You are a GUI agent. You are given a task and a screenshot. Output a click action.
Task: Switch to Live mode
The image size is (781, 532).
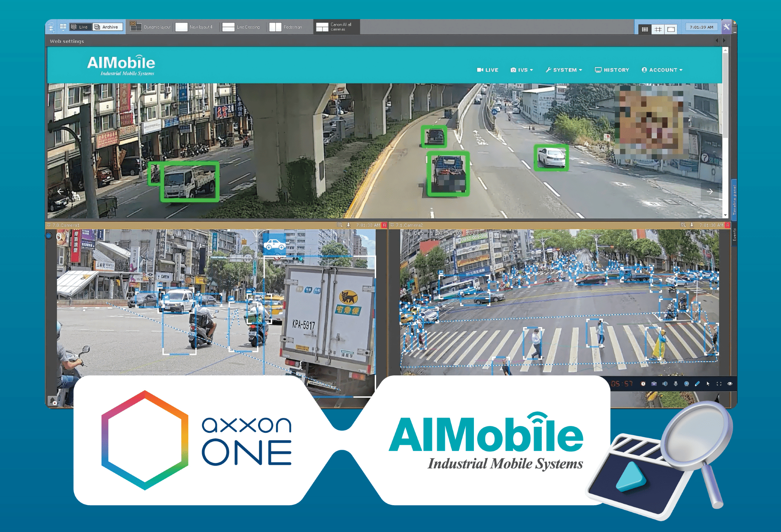click(x=80, y=27)
